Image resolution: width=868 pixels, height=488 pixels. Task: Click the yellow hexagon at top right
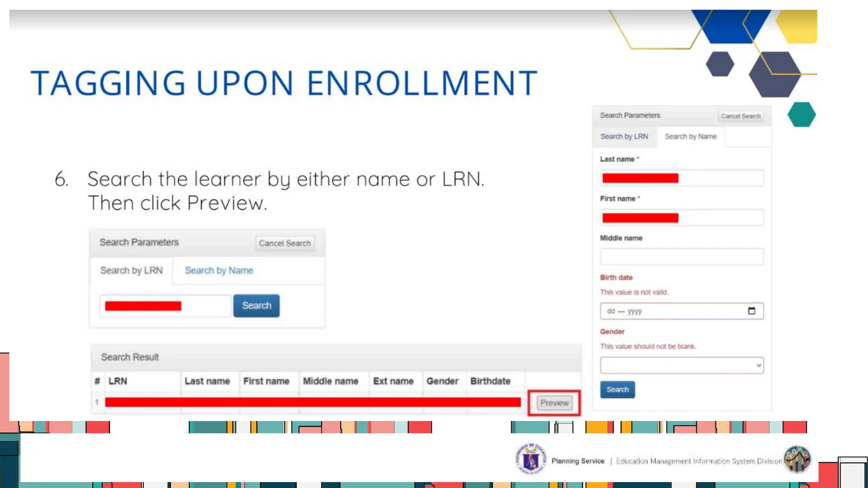[798, 26]
